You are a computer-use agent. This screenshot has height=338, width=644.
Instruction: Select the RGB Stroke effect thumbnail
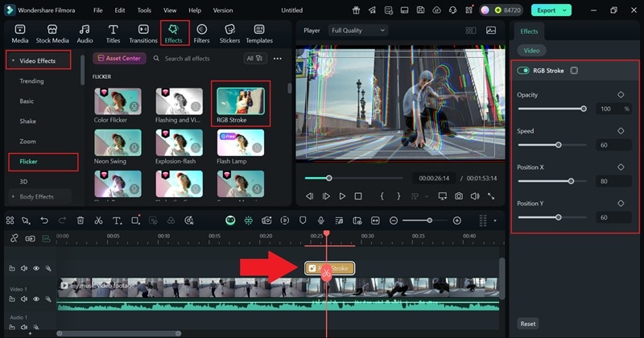(240, 101)
